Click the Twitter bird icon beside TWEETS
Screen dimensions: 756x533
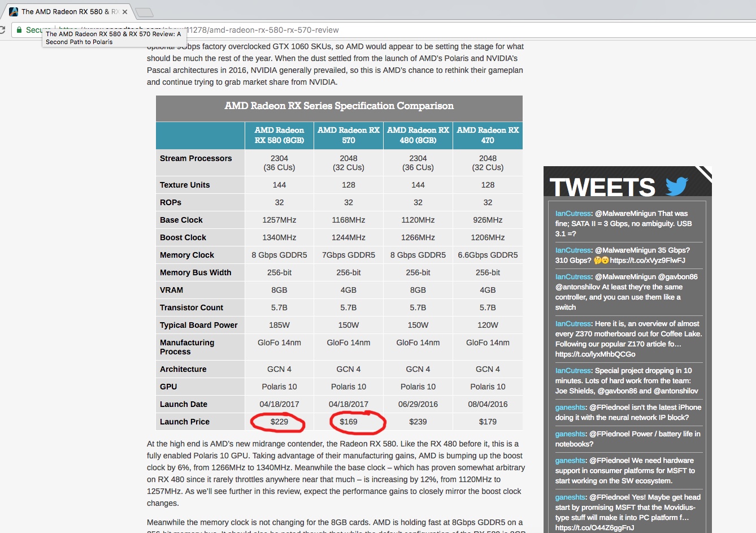[x=677, y=186]
